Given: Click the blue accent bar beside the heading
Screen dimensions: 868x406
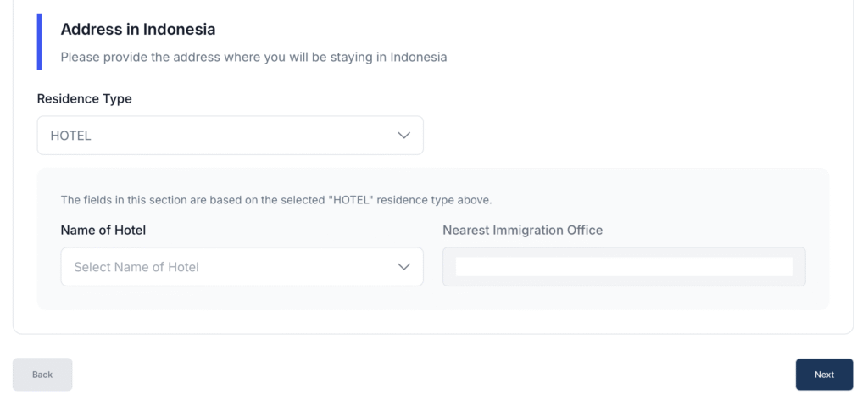Looking at the screenshot, I should pos(39,42).
